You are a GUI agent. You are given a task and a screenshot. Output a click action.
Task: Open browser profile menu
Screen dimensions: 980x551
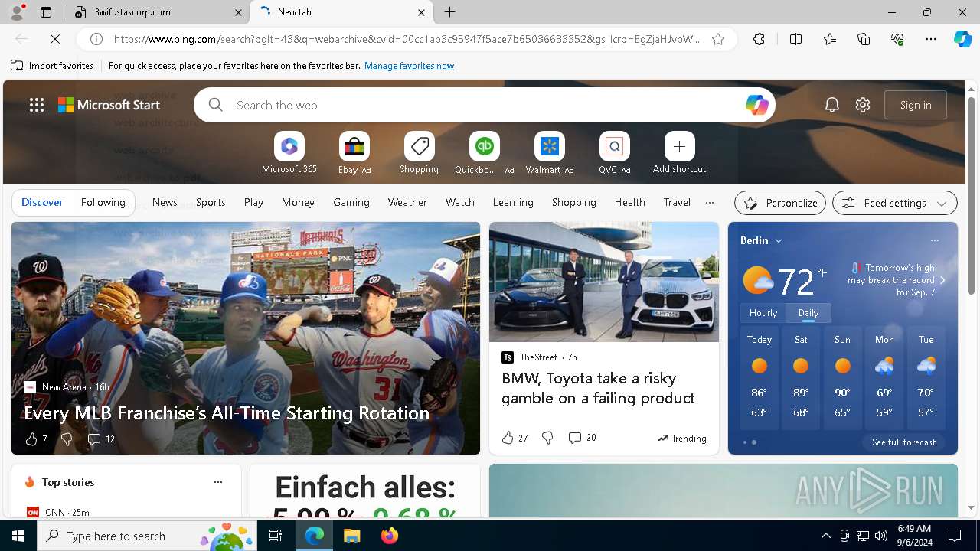click(16, 12)
